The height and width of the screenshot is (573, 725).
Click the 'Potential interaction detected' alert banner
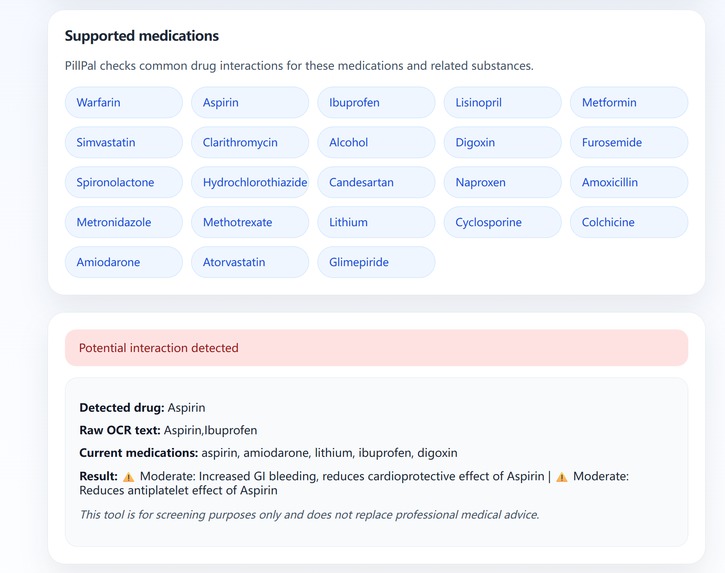(x=376, y=348)
